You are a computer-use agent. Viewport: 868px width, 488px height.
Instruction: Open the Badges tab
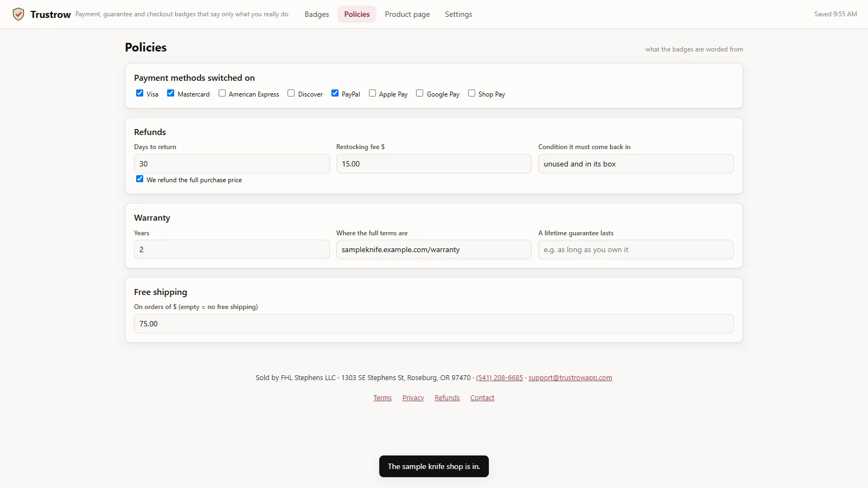tap(317, 14)
